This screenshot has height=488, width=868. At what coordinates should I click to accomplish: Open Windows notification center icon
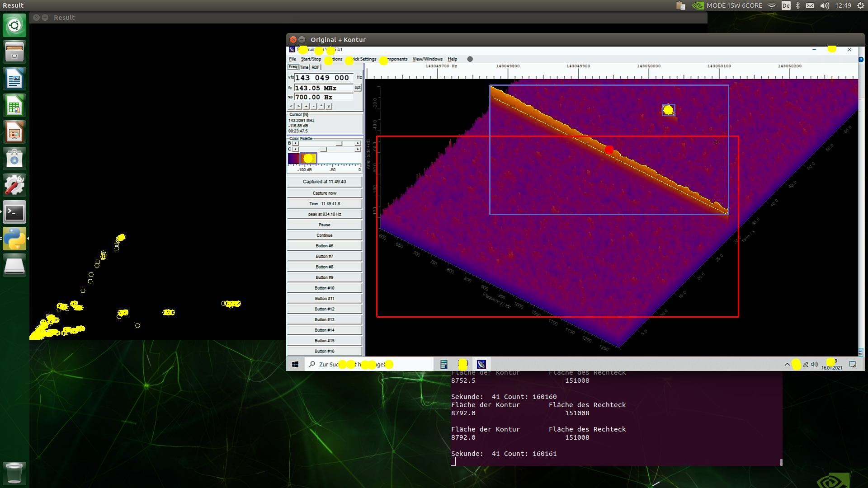pos(853,364)
